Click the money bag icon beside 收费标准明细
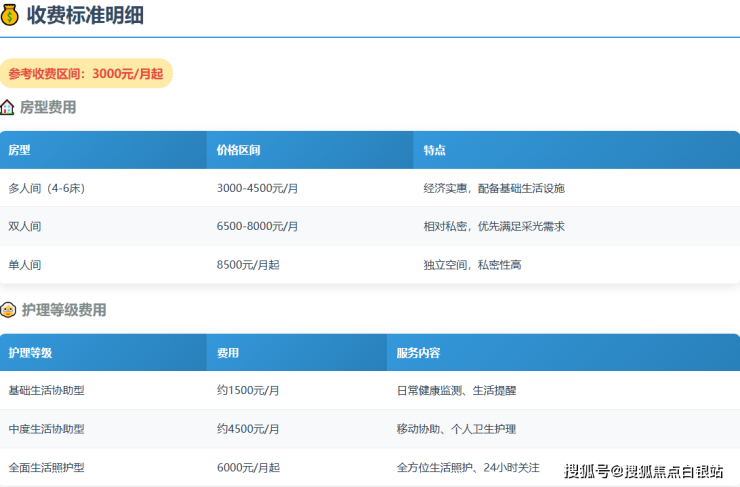Image resolution: width=740 pixels, height=487 pixels. (x=10, y=15)
